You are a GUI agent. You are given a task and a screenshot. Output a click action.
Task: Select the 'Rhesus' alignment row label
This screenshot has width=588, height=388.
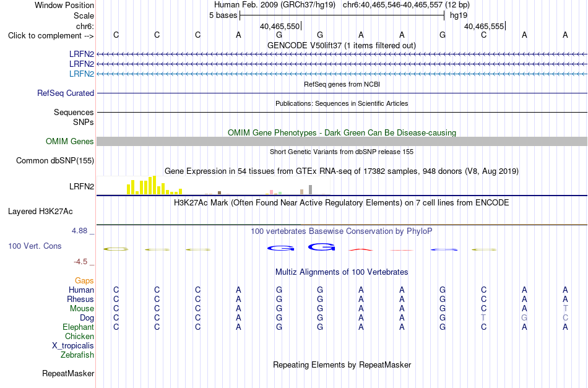click(80, 299)
